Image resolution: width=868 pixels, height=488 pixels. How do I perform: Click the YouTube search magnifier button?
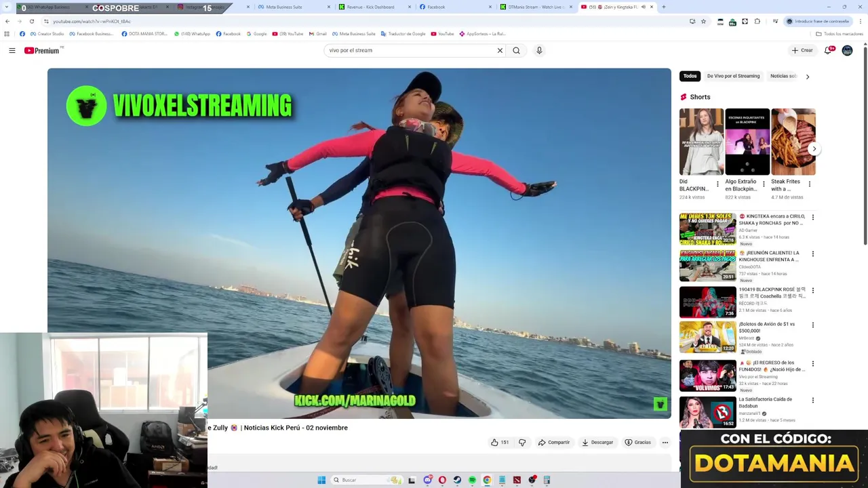pos(517,50)
